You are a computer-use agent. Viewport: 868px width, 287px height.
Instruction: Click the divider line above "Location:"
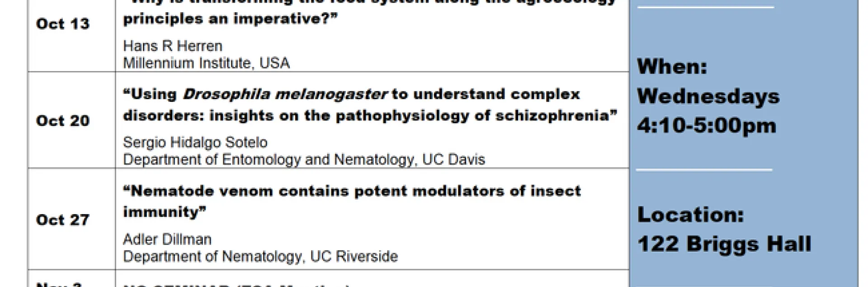[703, 170]
